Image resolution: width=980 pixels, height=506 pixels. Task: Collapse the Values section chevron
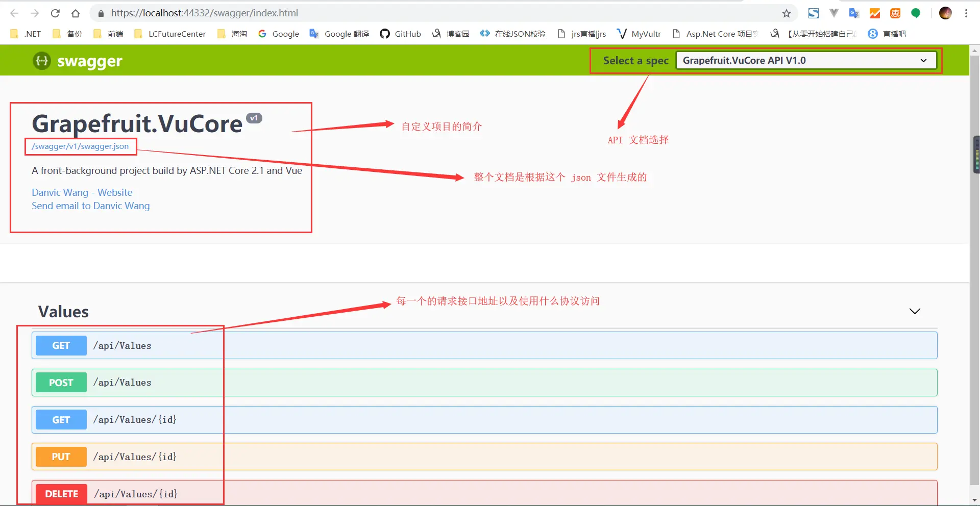(x=915, y=311)
